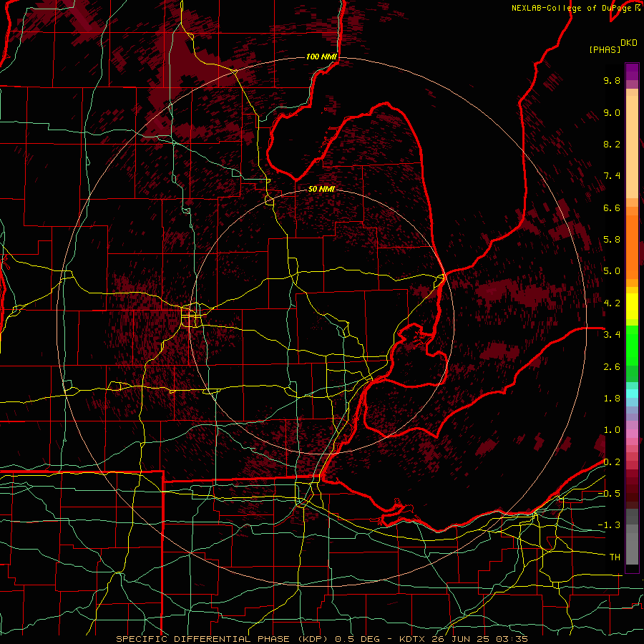Viewport: 644px width, 644px height.
Task: Click the -1.3 legend value
Action: (609, 525)
